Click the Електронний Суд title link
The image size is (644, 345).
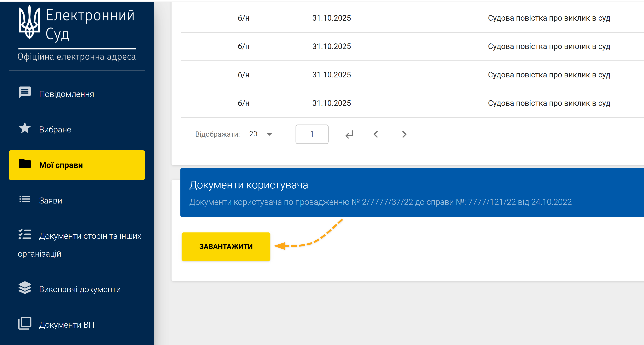tap(90, 24)
